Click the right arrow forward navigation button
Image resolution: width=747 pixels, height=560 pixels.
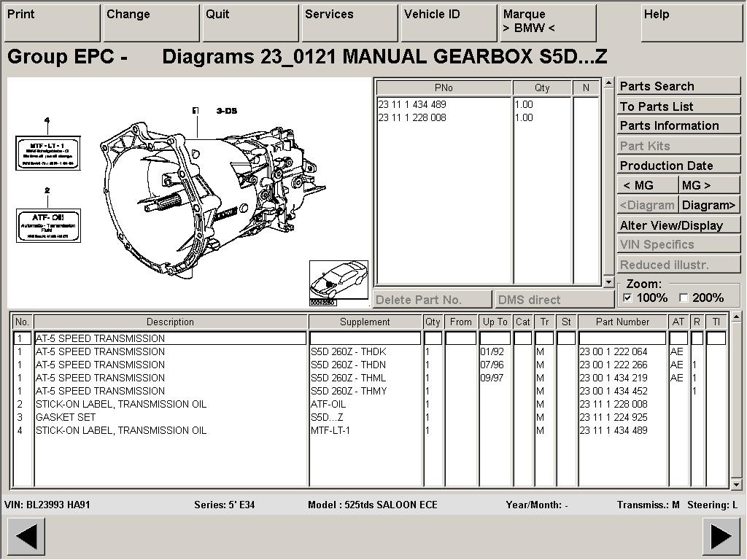click(720, 537)
